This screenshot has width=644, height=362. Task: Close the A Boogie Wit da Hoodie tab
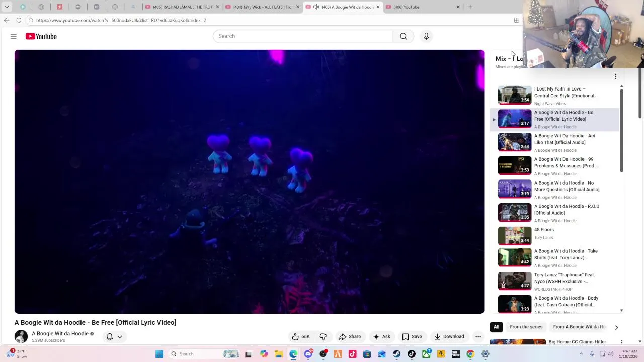click(378, 7)
